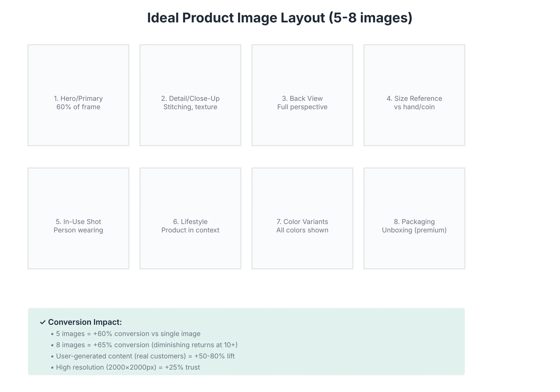Open the Back View placeholder box

tap(302, 95)
